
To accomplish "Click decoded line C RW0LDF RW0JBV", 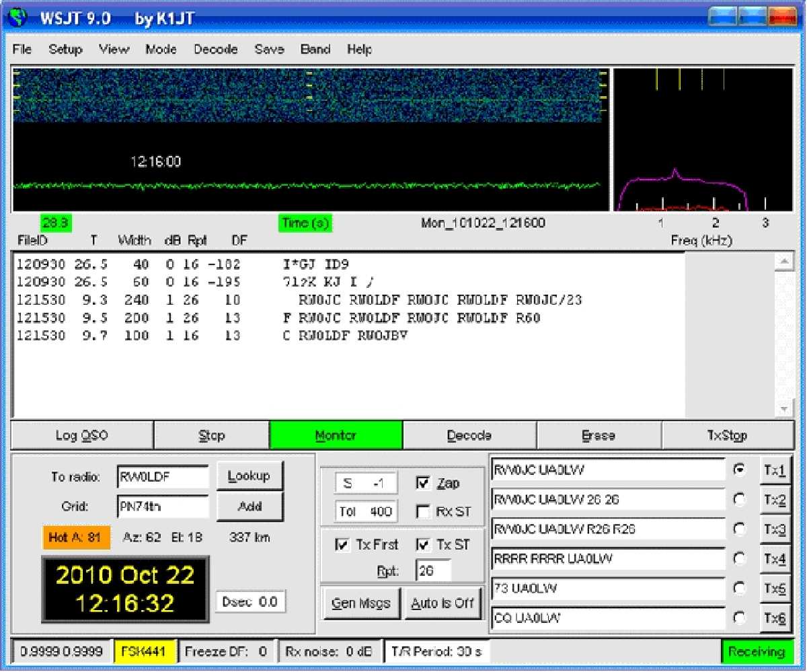I will point(213,335).
